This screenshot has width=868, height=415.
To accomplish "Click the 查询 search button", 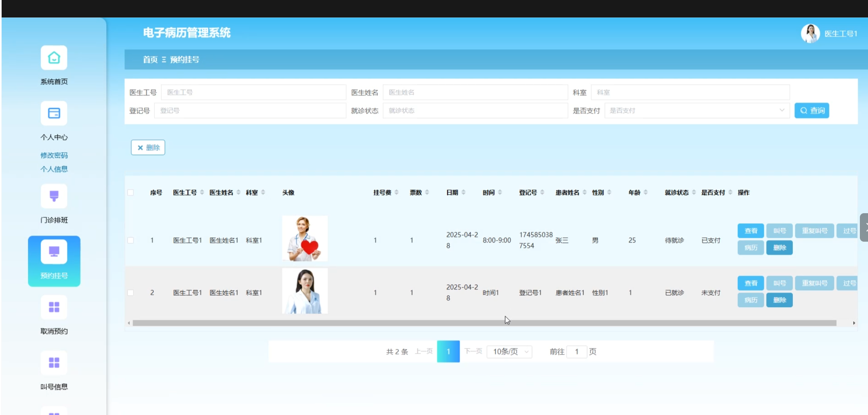I will (x=811, y=111).
